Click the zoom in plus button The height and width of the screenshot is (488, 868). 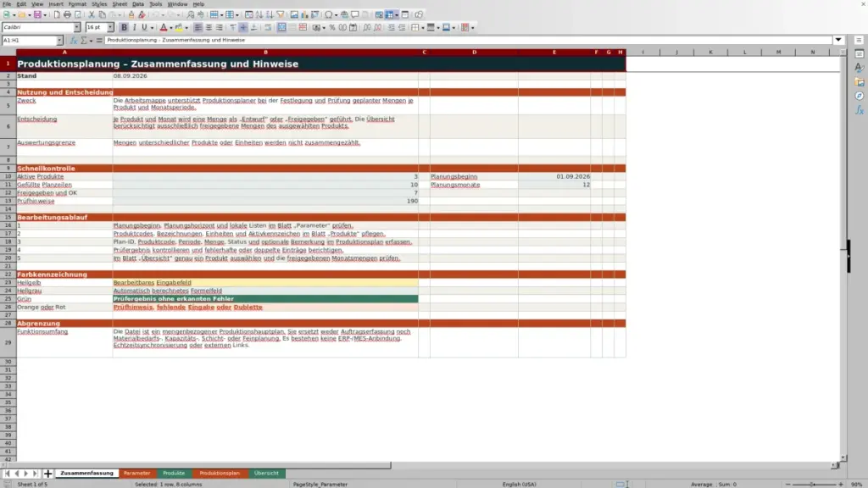click(x=841, y=484)
